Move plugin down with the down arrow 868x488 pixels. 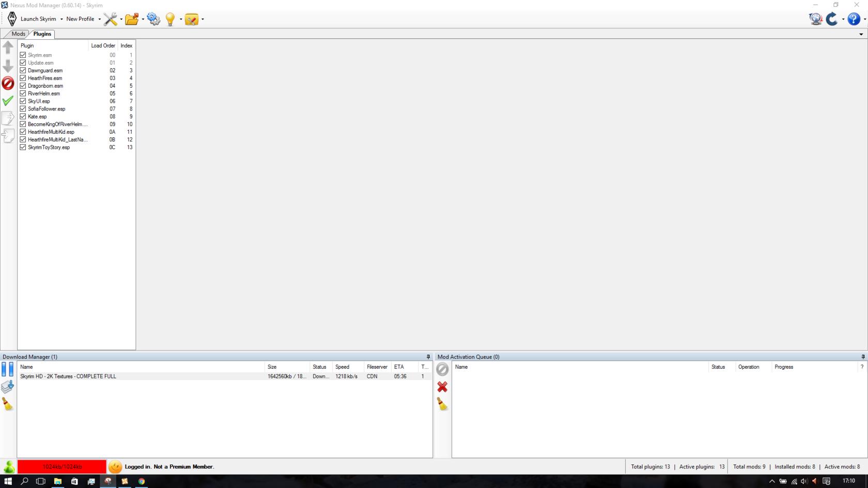coord(8,66)
